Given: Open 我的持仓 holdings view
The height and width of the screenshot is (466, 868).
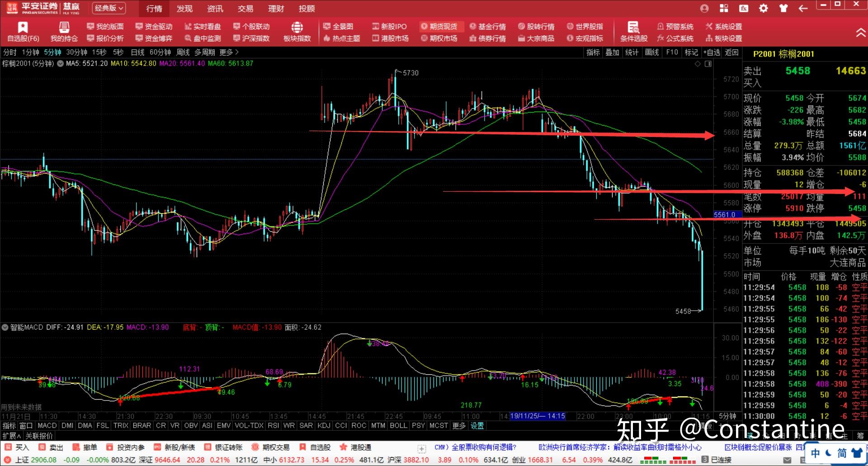Looking at the screenshot, I should [64, 33].
